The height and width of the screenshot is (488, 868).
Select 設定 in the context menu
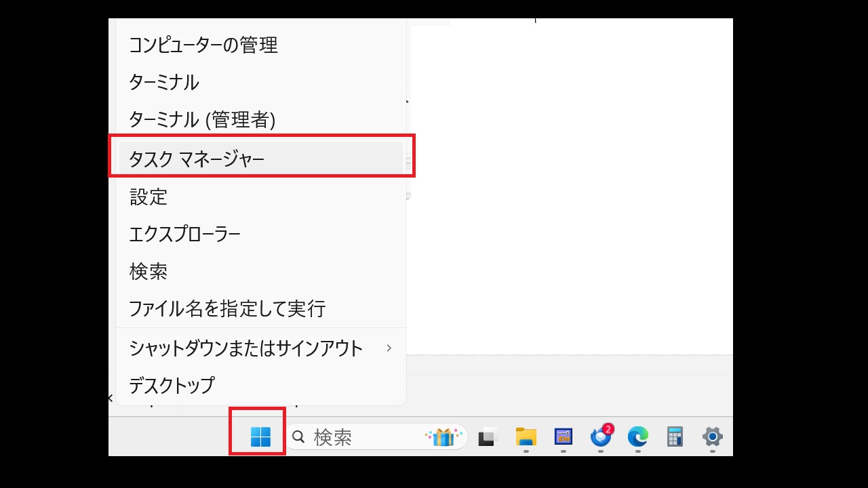(x=261, y=197)
